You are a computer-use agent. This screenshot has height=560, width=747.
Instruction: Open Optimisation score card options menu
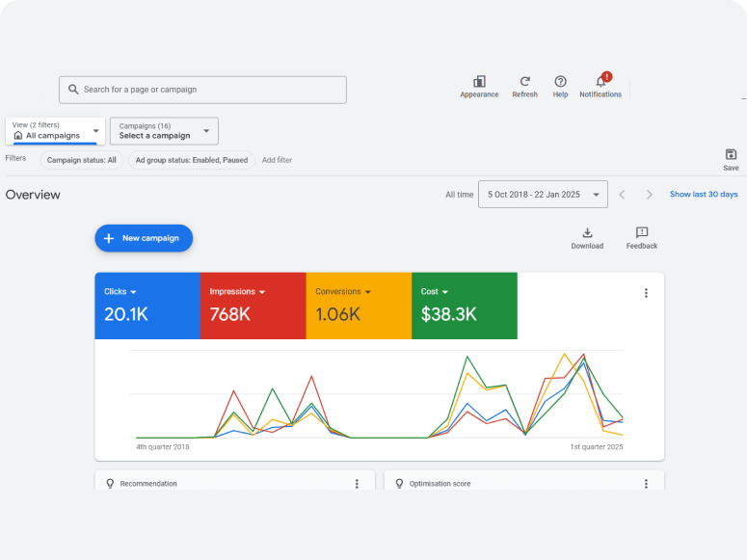(646, 484)
